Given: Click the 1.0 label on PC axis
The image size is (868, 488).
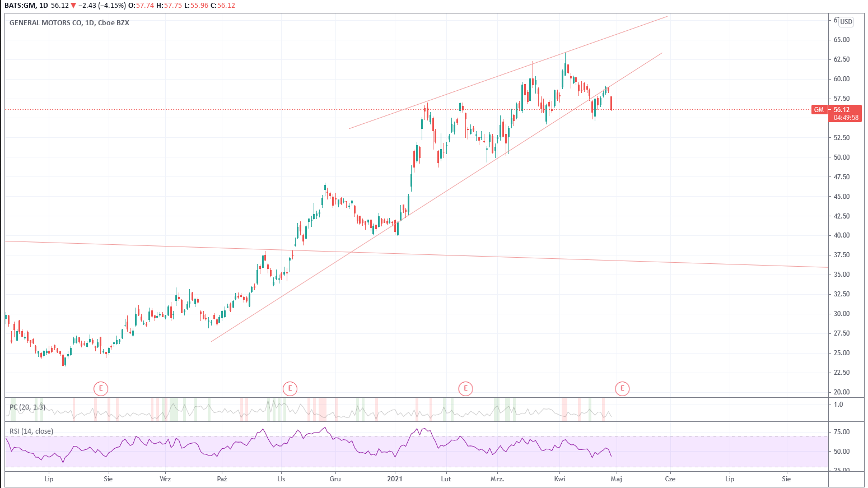Looking at the screenshot, I should pyautogui.click(x=838, y=405).
